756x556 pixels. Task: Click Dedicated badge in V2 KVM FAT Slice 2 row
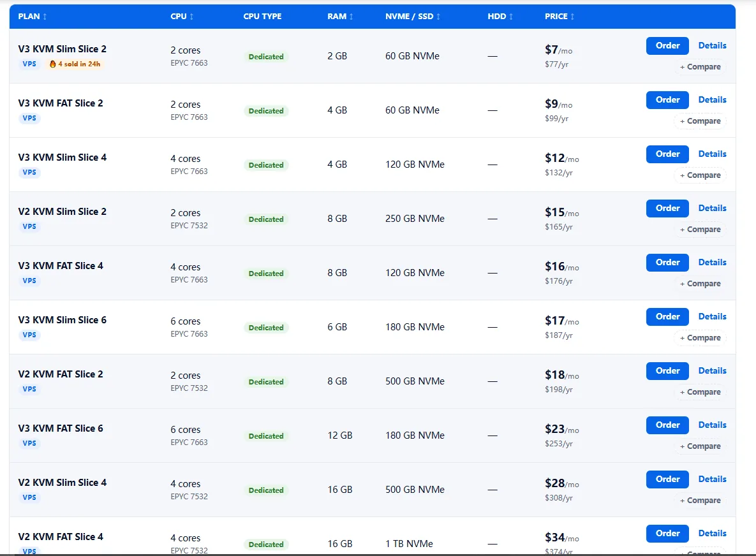(x=266, y=382)
